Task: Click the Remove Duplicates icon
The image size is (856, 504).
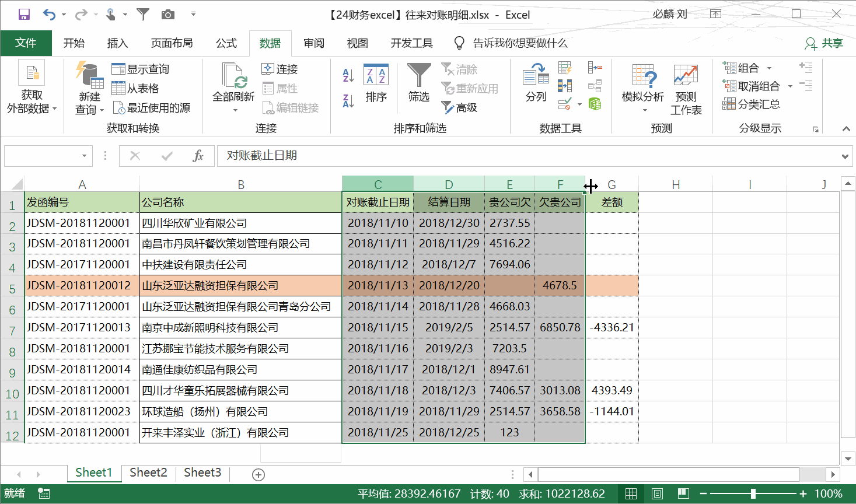Action: pyautogui.click(x=565, y=86)
